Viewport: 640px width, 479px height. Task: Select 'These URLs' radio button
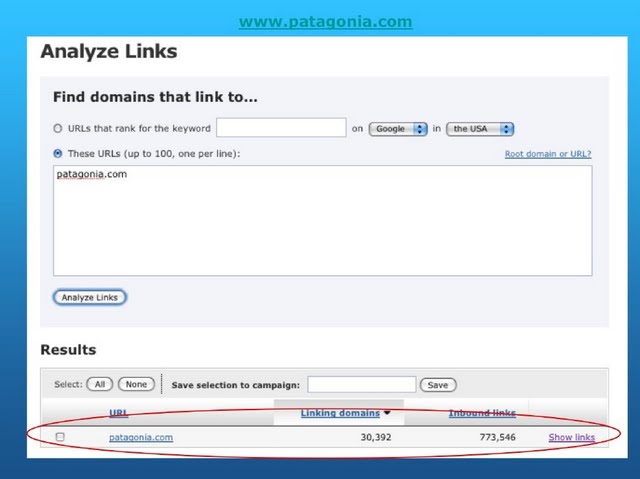coord(58,154)
